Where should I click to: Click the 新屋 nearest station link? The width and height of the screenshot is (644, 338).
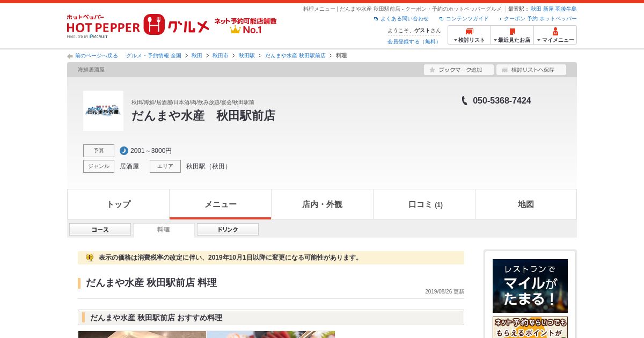548,9
